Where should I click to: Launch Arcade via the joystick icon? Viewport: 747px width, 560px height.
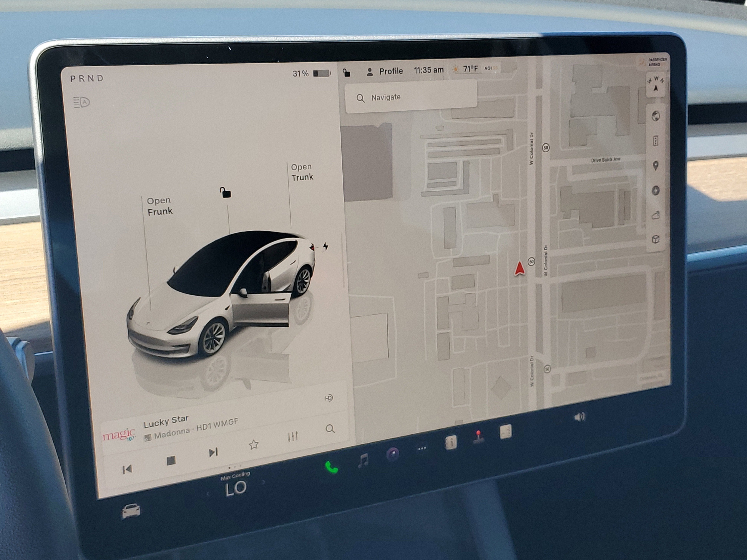click(479, 437)
